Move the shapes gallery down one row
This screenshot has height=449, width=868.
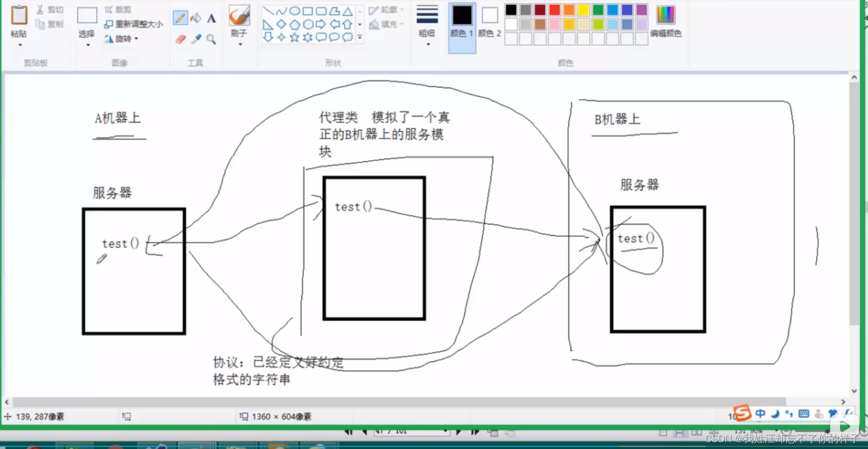pos(360,24)
